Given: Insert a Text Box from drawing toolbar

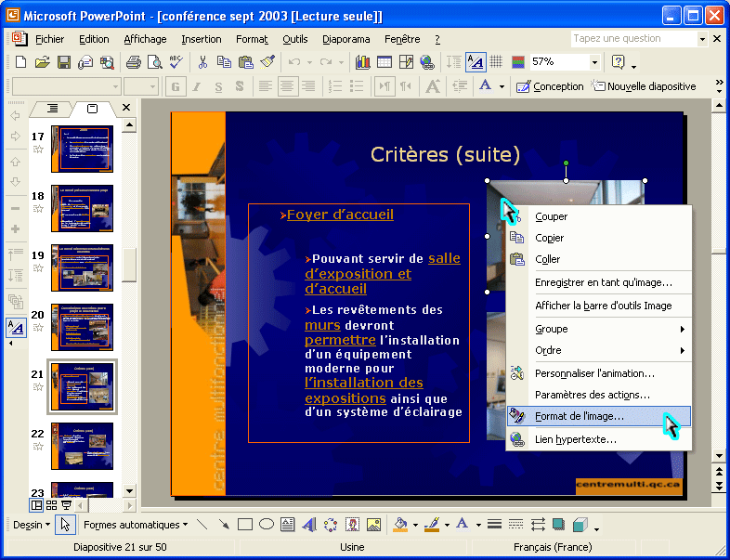Looking at the screenshot, I should [288, 525].
